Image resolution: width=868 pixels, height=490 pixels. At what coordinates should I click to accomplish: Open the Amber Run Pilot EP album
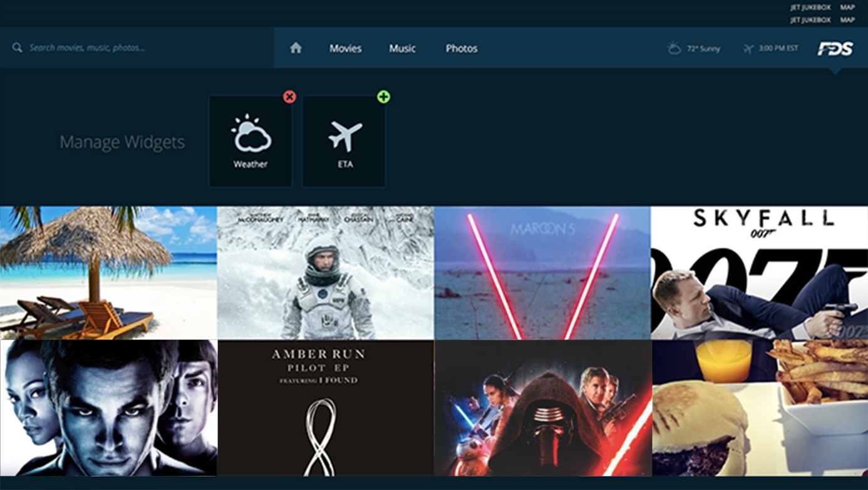[x=326, y=408]
